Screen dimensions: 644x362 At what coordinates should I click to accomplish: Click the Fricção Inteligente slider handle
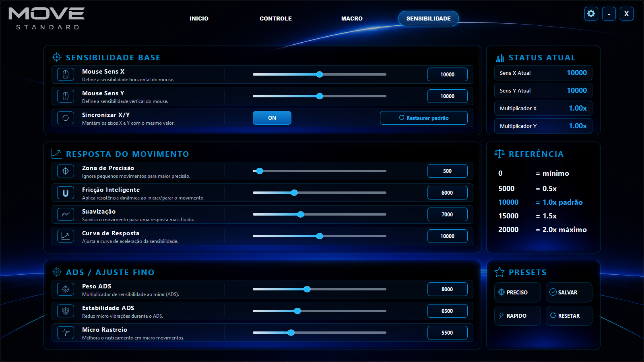point(294,193)
